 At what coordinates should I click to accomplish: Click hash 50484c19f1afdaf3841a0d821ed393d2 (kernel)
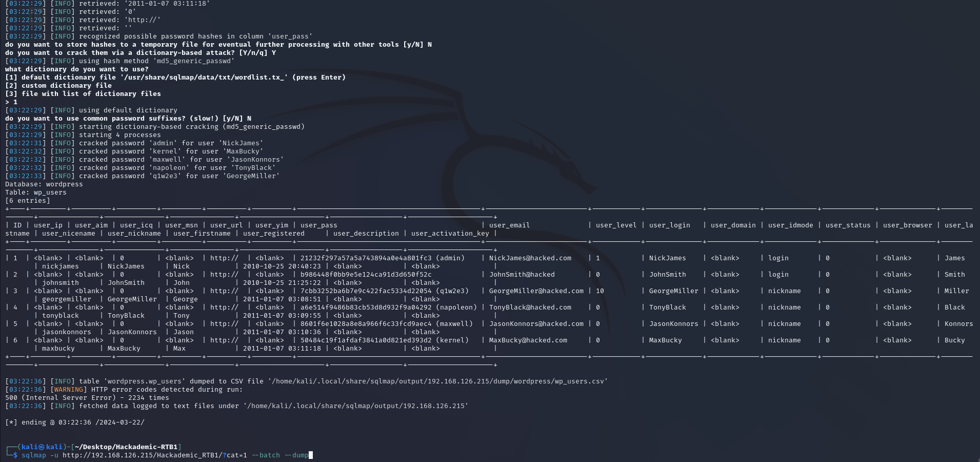coord(384,340)
